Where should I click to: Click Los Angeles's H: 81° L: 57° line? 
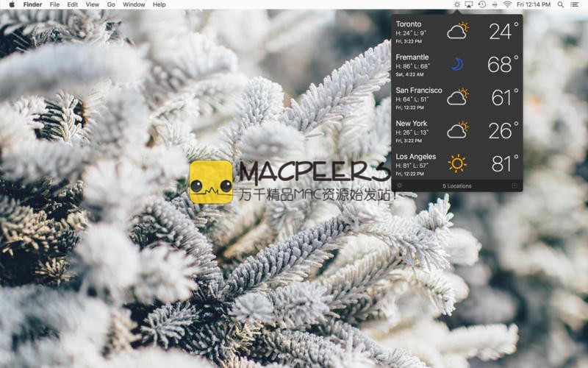(x=412, y=166)
